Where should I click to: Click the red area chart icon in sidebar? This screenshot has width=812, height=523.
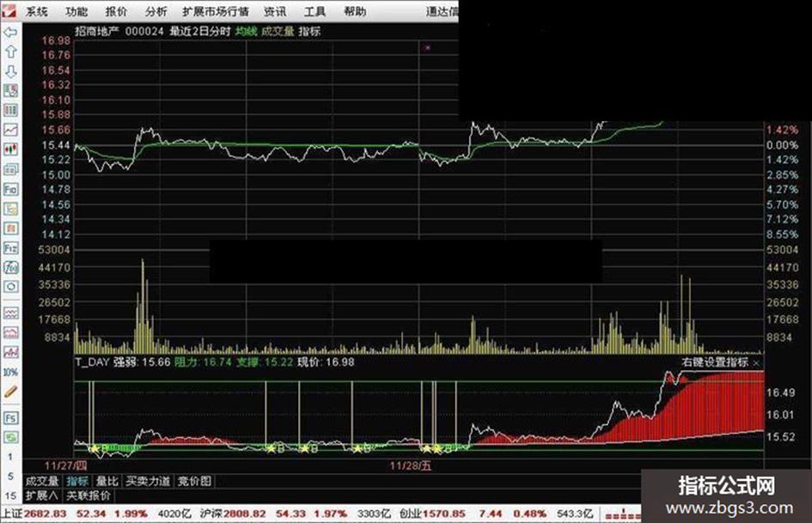(x=10, y=332)
